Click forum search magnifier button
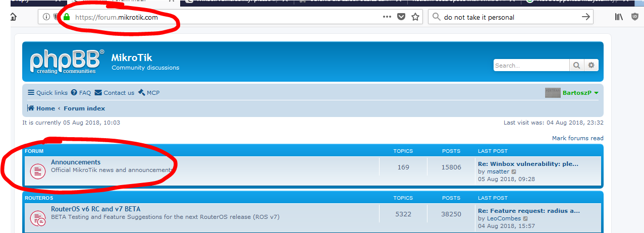 point(576,65)
